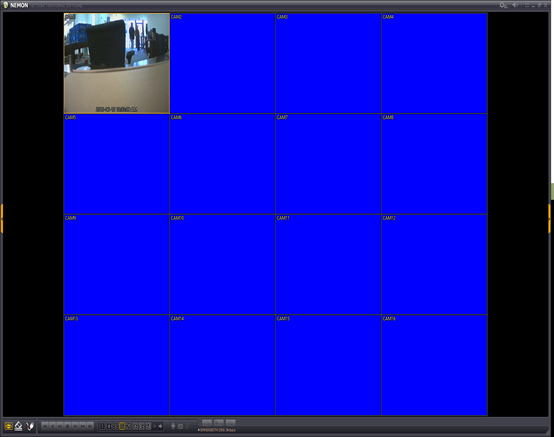Jump to the end with last playback button
Viewport: 554px width, 437px height.
[90, 426]
